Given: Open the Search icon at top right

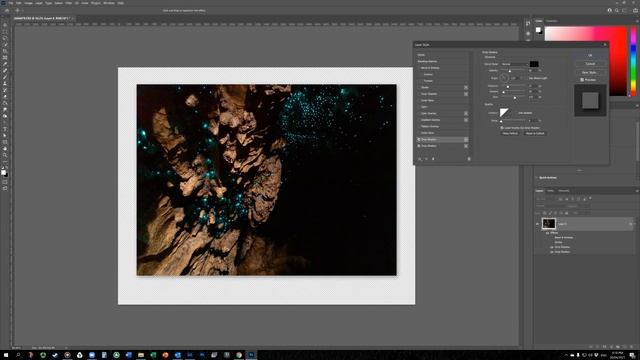Looking at the screenshot, I should [x=617, y=11].
